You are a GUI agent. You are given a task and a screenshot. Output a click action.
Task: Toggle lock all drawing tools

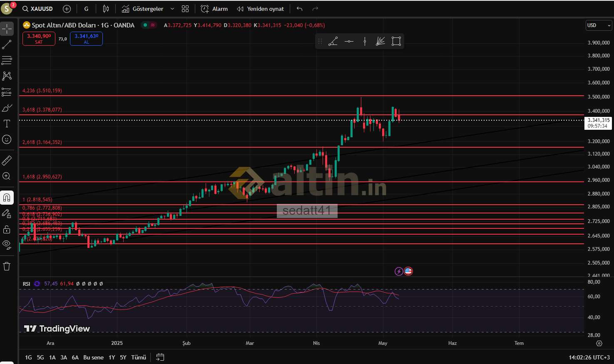(7, 229)
